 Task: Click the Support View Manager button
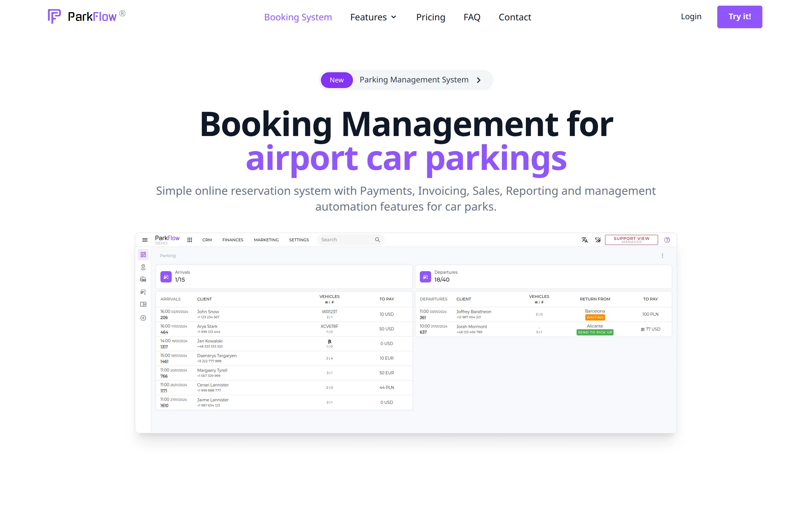coord(632,240)
